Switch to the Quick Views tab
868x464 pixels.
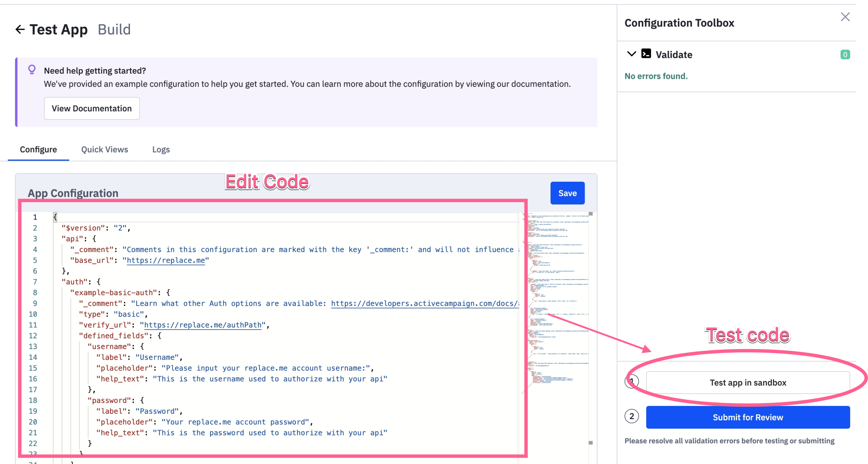click(105, 150)
